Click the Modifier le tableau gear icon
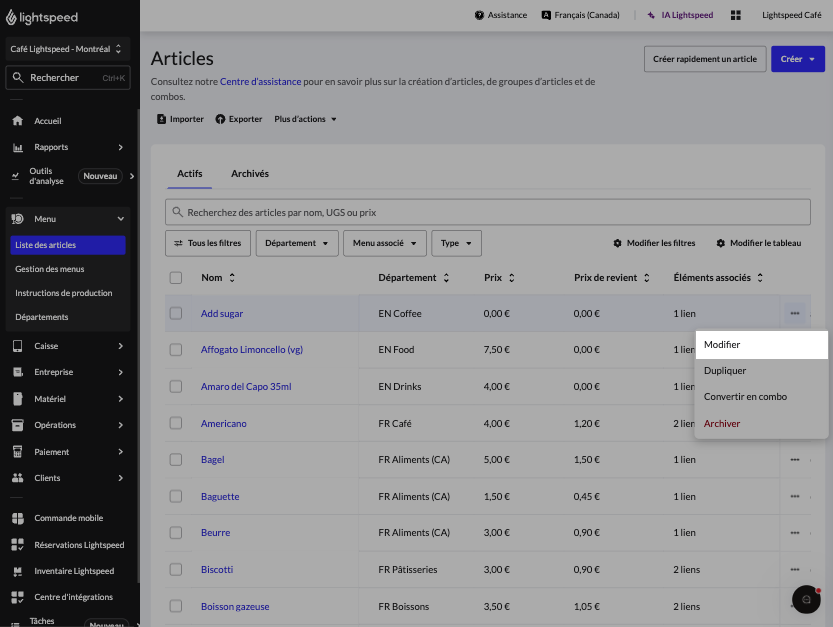 [720, 243]
